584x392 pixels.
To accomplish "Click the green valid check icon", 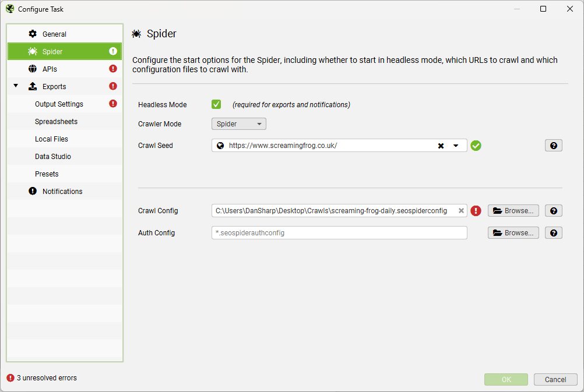I will (x=476, y=146).
